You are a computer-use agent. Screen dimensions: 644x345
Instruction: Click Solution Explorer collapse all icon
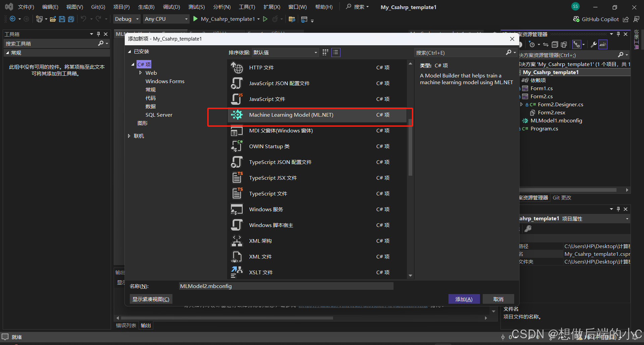point(555,44)
